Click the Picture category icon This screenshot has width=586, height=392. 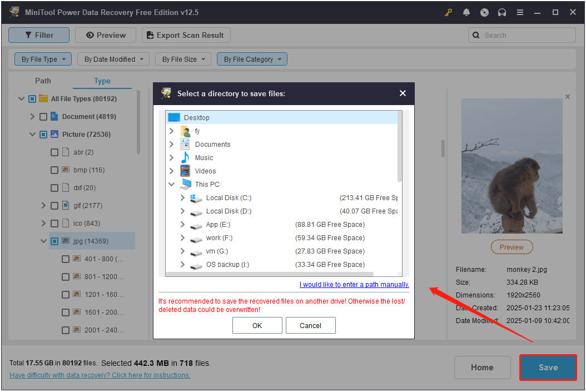[x=54, y=134]
